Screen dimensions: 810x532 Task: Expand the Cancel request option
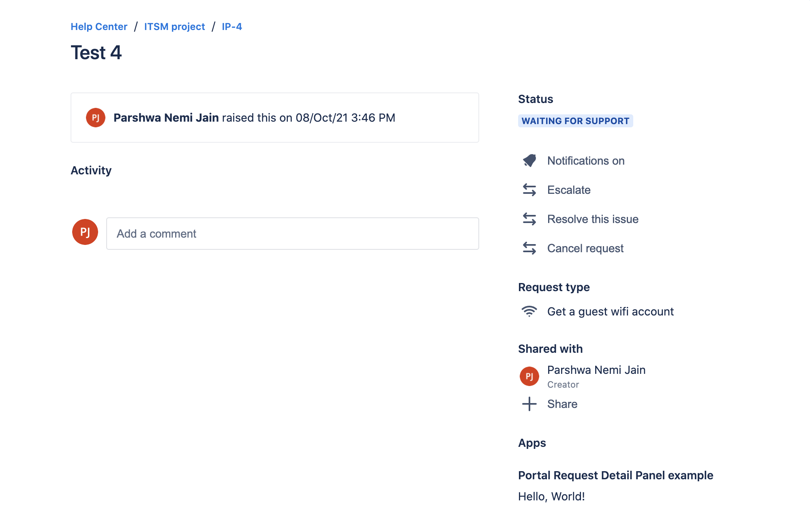[585, 248]
